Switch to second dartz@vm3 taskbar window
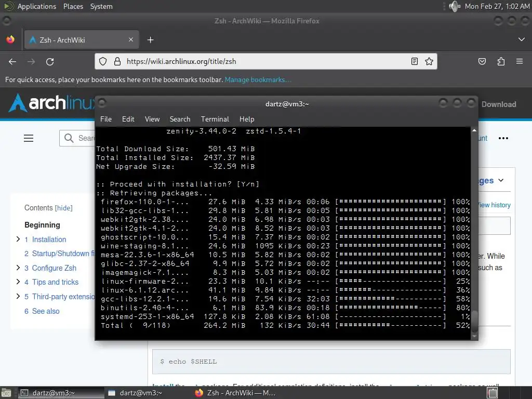 140,393
